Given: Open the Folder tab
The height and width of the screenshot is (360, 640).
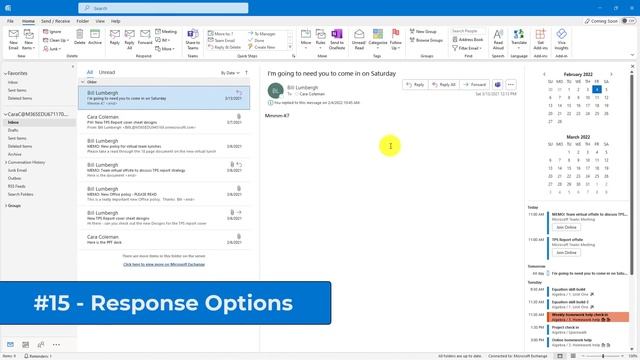Looking at the screenshot, I should click(82, 21).
